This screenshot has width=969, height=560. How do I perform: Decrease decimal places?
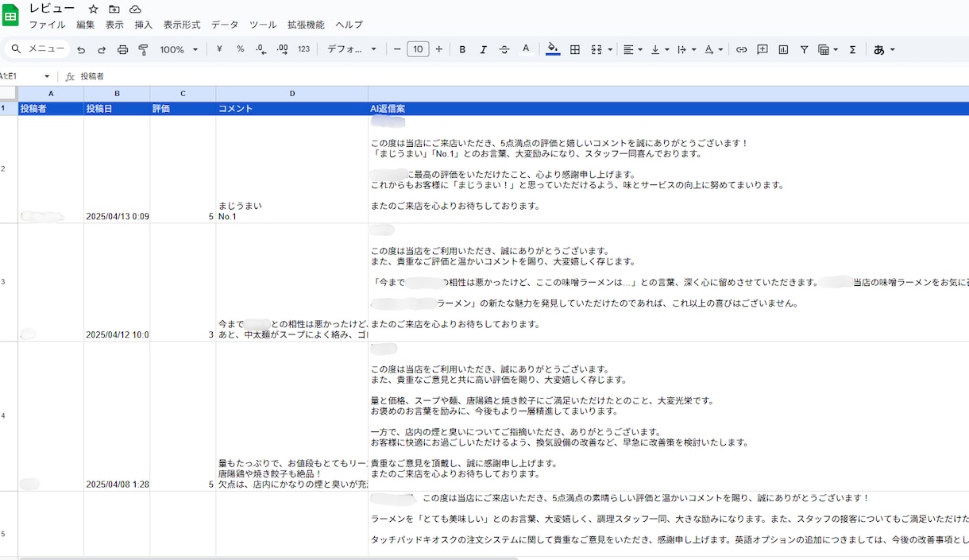coord(261,49)
